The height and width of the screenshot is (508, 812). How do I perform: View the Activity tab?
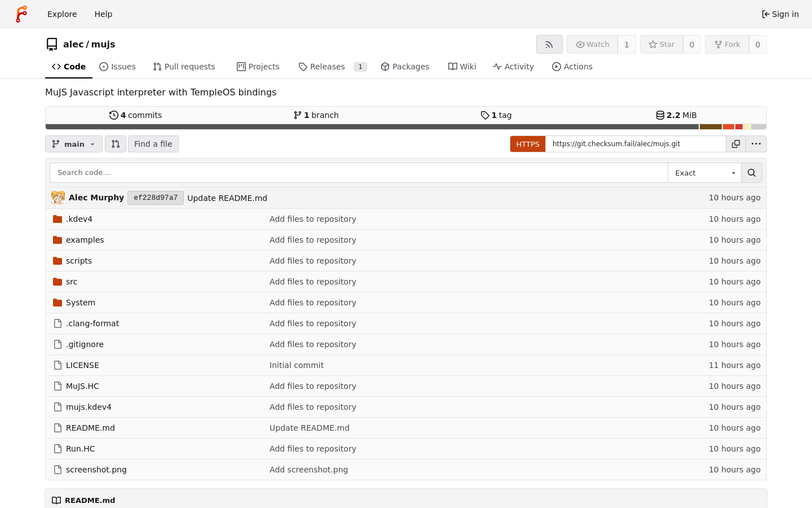513,67
